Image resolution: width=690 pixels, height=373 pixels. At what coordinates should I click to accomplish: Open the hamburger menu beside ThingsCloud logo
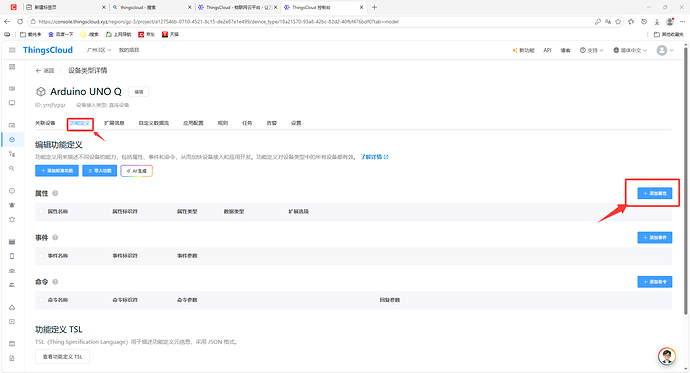tap(12, 50)
